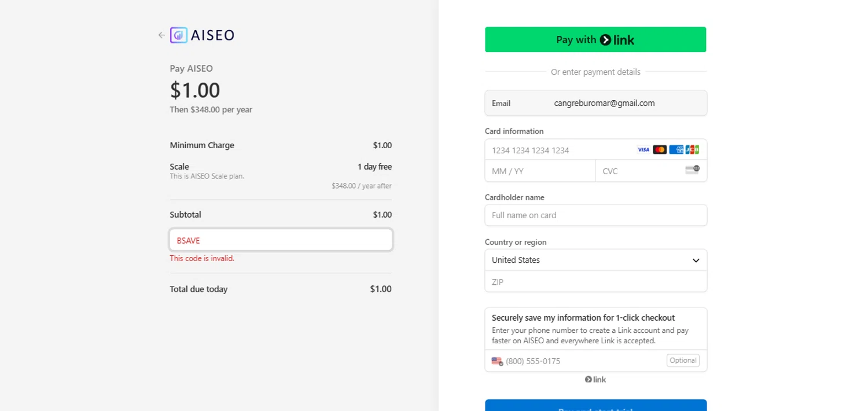The width and height of the screenshot is (868, 411).
Task: Click the American Express card icon
Action: tap(676, 150)
